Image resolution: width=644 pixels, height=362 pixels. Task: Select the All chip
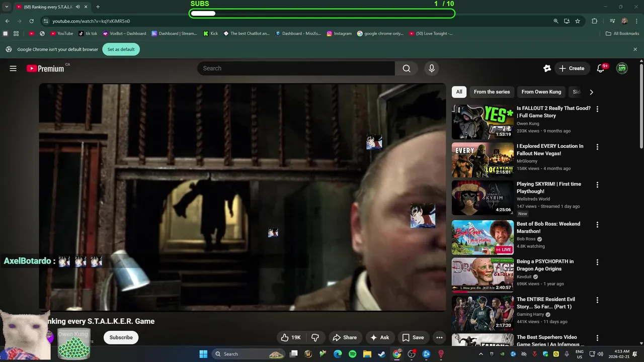pos(459,92)
